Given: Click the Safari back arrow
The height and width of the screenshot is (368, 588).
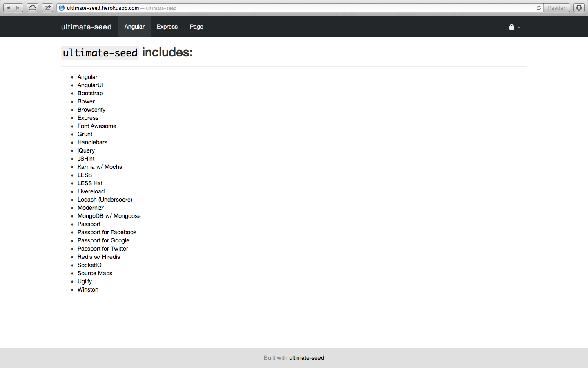Looking at the screenshot, I should click(9, 7).
